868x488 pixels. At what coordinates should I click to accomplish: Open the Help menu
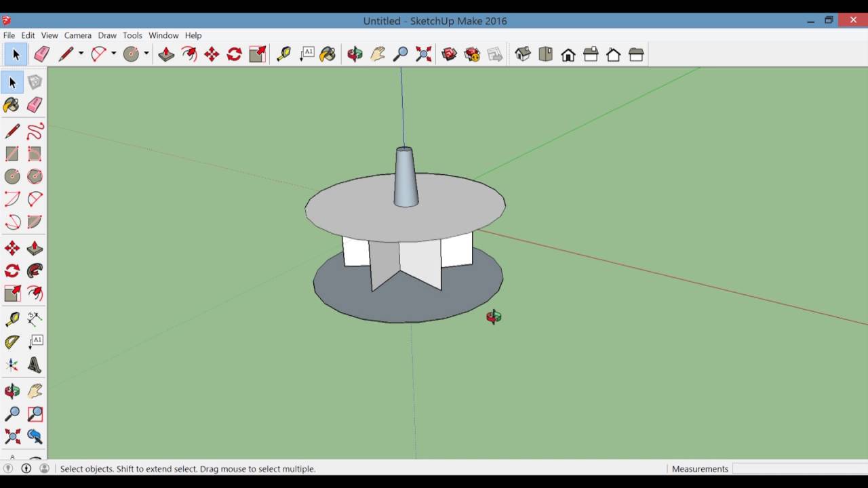pos(193,35)
